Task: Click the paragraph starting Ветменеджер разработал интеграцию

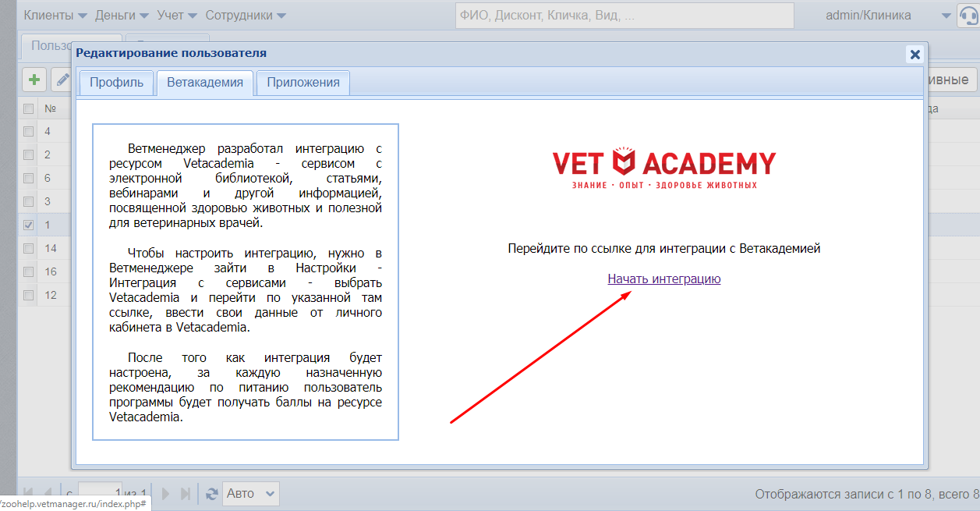Action: click(x=246, y=186)
